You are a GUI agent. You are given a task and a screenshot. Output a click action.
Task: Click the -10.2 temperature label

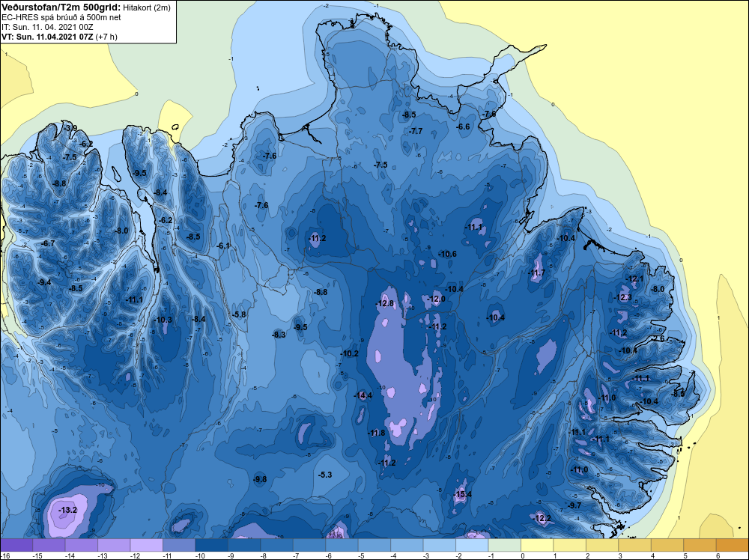pyautogui.click(x=350, y=354)
